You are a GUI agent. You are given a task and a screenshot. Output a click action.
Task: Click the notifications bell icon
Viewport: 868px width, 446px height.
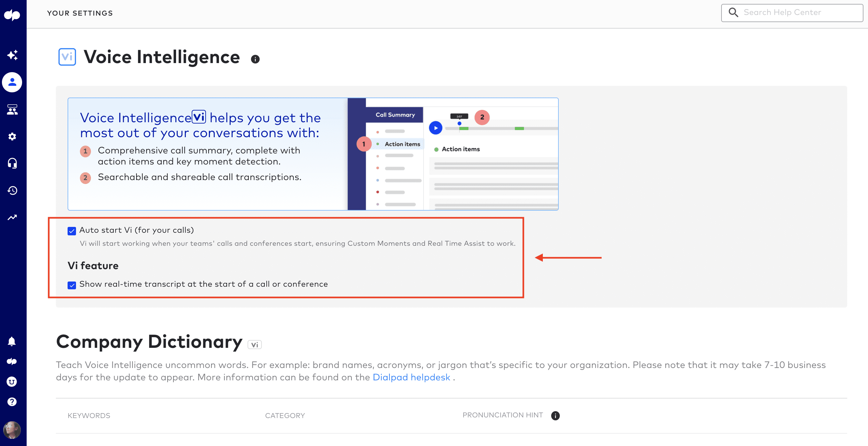coord(12,341)
